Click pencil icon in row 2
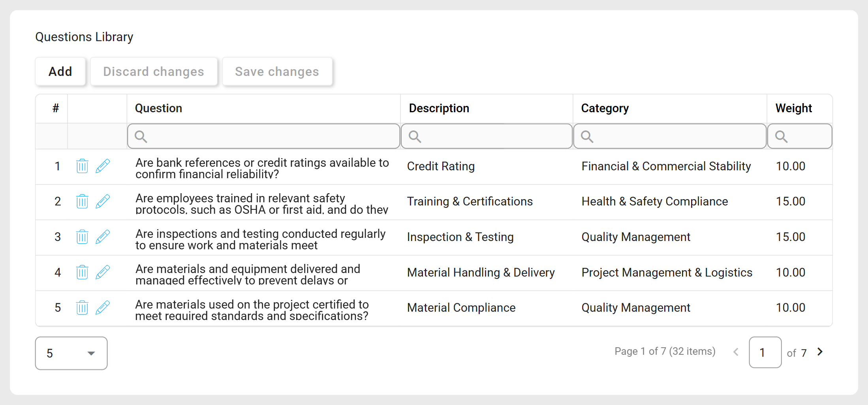 click(x=103, y=202)
